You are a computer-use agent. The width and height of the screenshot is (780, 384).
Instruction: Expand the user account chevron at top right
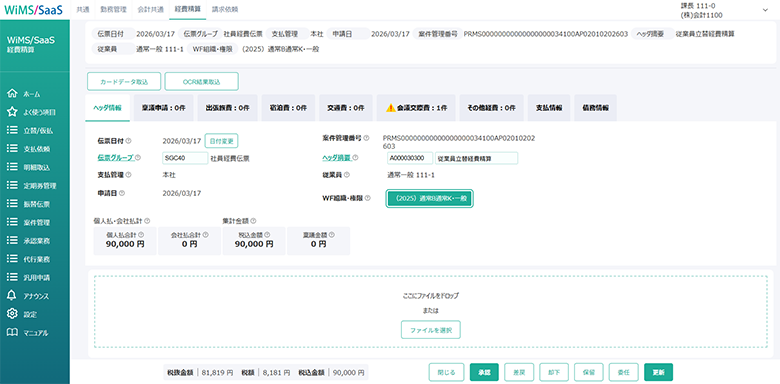(765, 9)
